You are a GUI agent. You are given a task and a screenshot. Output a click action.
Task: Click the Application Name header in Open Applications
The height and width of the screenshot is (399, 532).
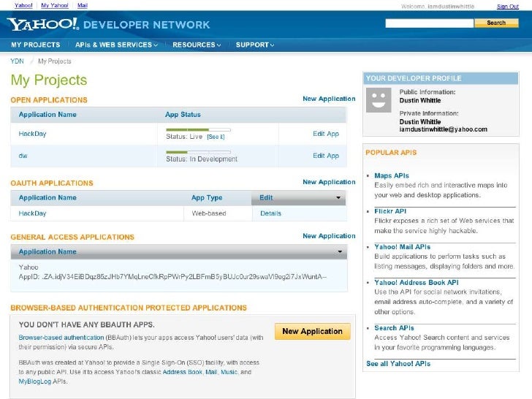(47, 115)
